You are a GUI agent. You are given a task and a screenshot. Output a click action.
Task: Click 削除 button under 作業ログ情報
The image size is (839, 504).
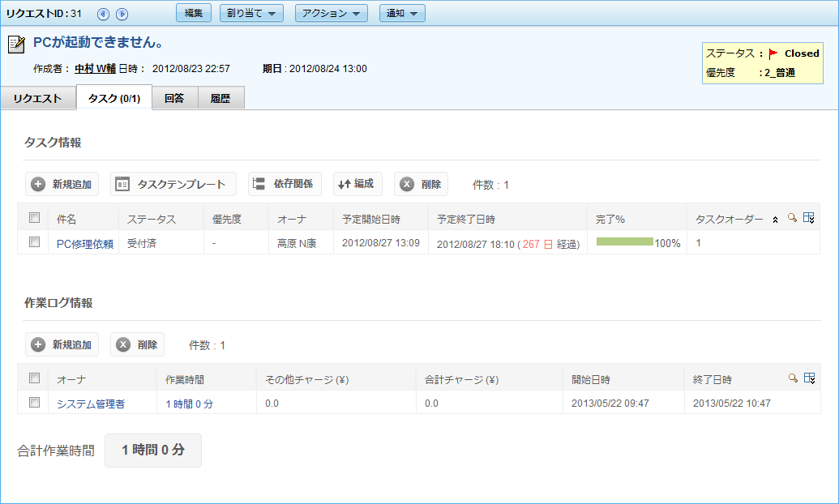pyautogui.click(x=138, y=344)
